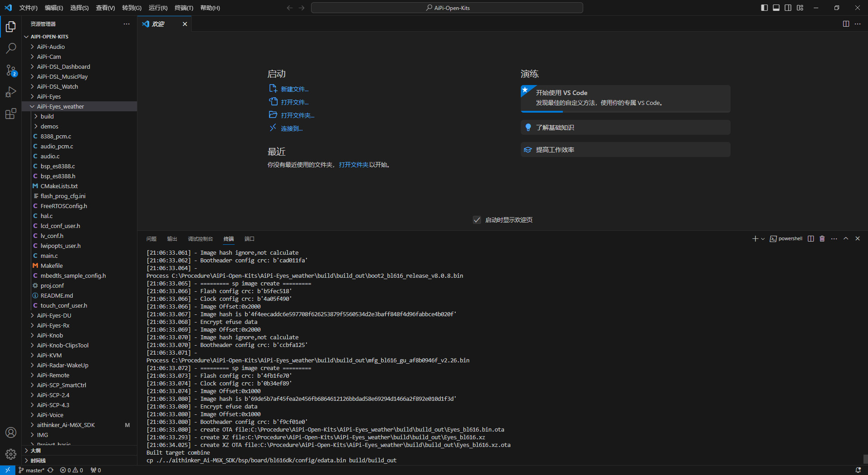Open Explorer views and more actions ellipsis
Image resolution: width=868 pixels, height=475 pixels.
[x=127, y=24]
